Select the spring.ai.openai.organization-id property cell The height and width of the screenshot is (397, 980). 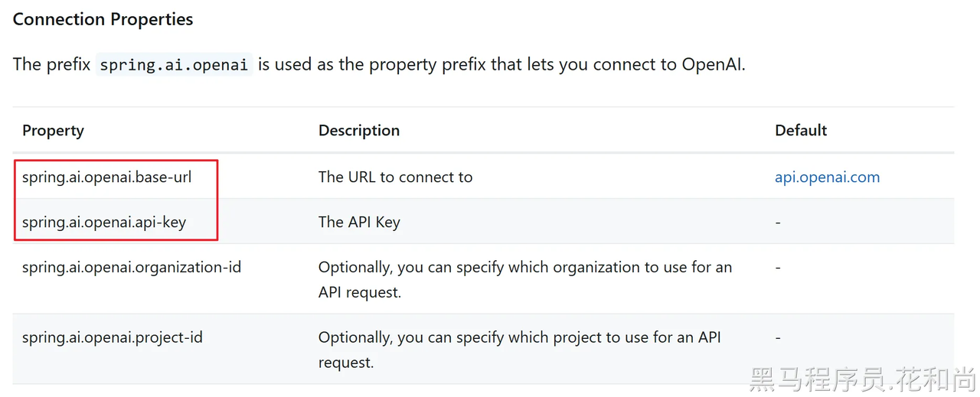pos(132,267)
